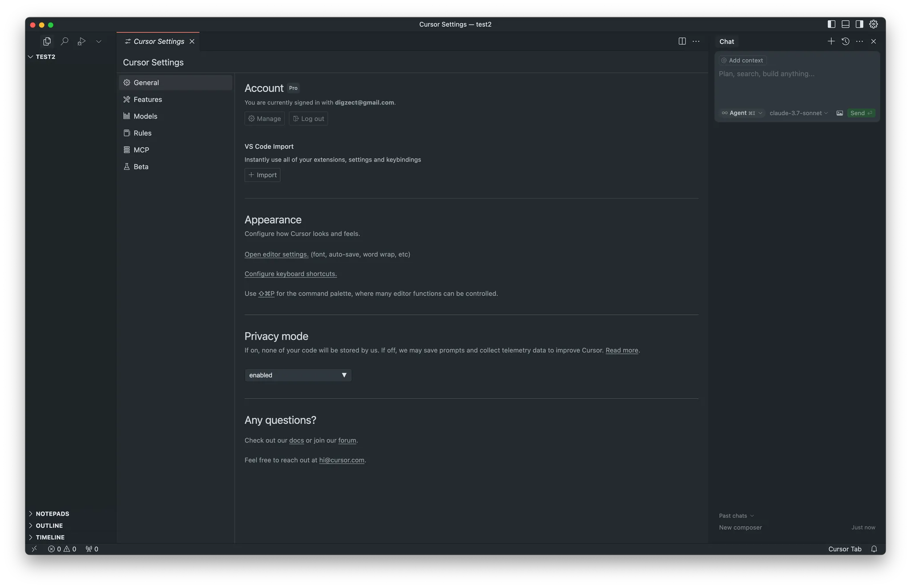911x588 pixels.
Task: Select the Models settings category
Action: [x=175, y=116]
